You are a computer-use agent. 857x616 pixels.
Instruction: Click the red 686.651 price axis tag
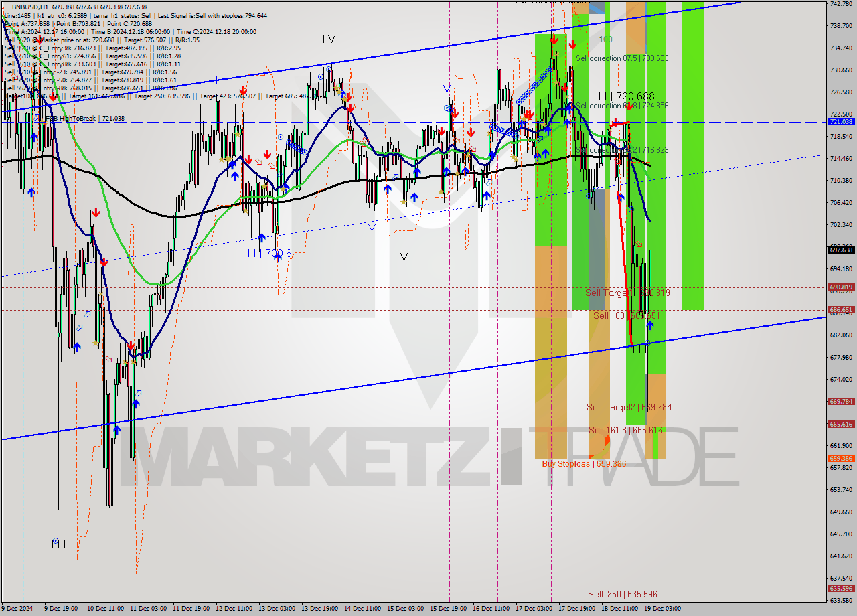(x=841, y=310)
